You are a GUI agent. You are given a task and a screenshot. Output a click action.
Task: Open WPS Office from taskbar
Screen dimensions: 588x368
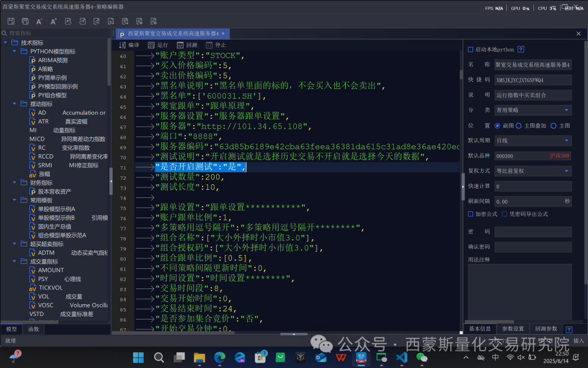click(x=341, y=358)
